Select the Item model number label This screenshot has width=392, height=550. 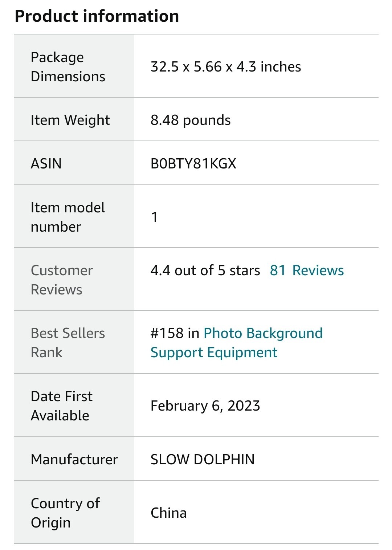(x=68, y=217)
